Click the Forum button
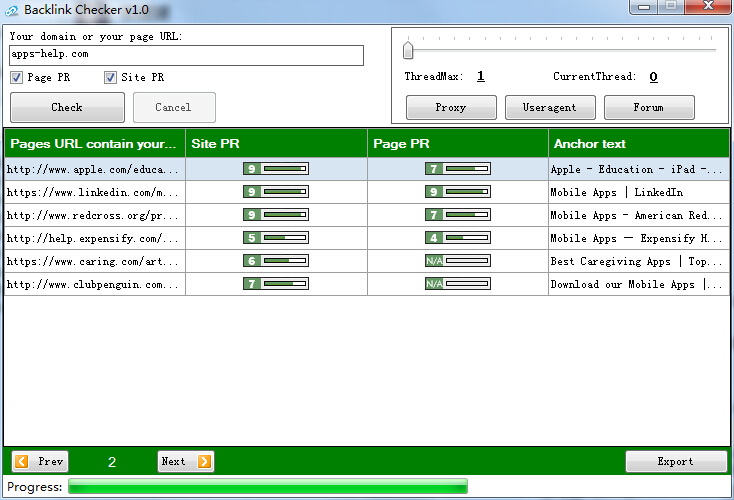734x500 pixels. 648,107
